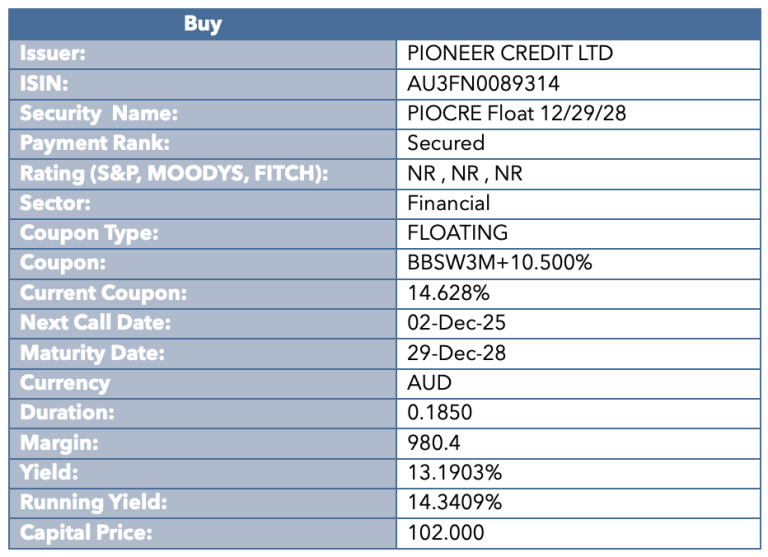Select the FLOATING coupon type cell
The image size is (768, 557).
tap(457, 233)
